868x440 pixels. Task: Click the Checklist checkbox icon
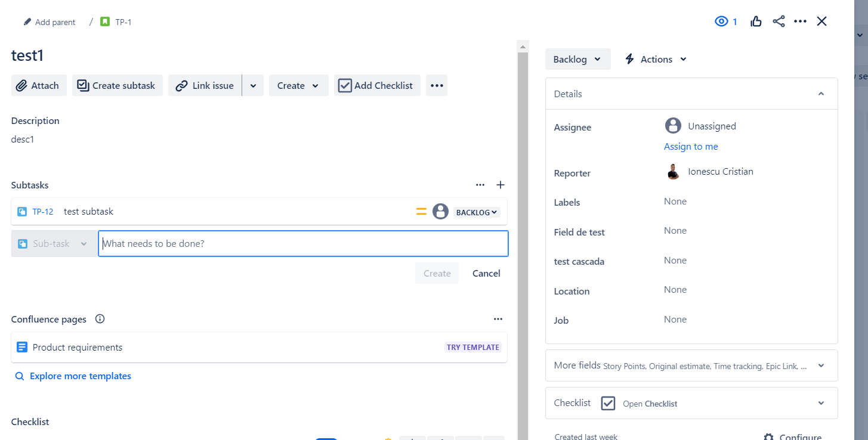pos(608,403)
